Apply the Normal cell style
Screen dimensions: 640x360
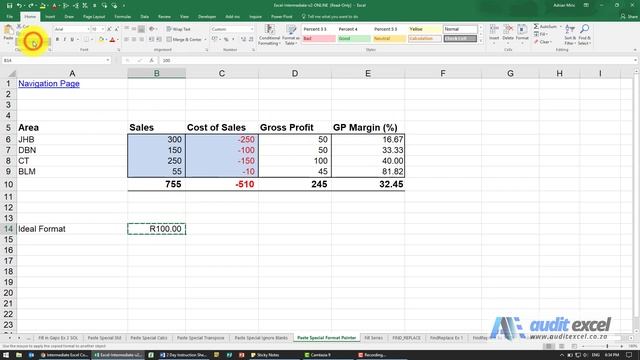460,29
